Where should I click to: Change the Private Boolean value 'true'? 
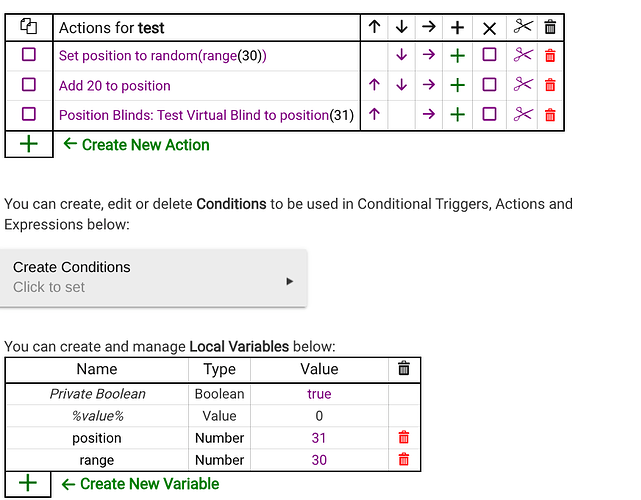(x=319, y=394)
